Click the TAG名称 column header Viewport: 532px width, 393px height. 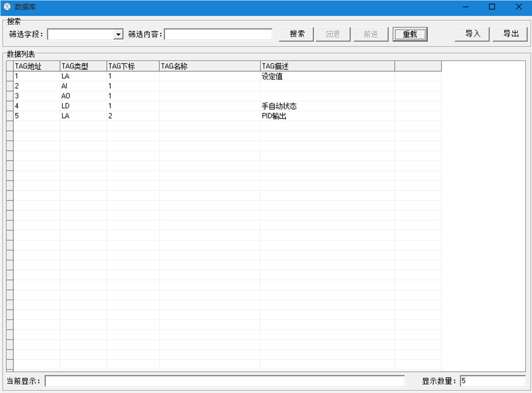pyautogui.click(x=209, y=66)
